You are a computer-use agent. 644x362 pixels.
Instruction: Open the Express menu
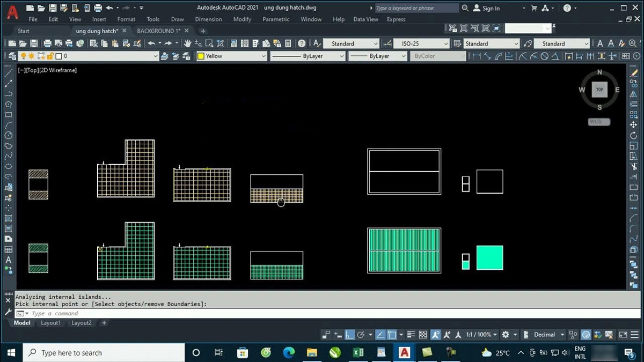coord(396,19)
